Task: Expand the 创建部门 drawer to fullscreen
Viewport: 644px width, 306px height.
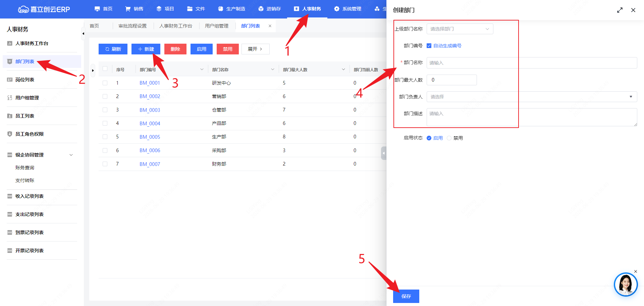Action: (x=620, y=10)
